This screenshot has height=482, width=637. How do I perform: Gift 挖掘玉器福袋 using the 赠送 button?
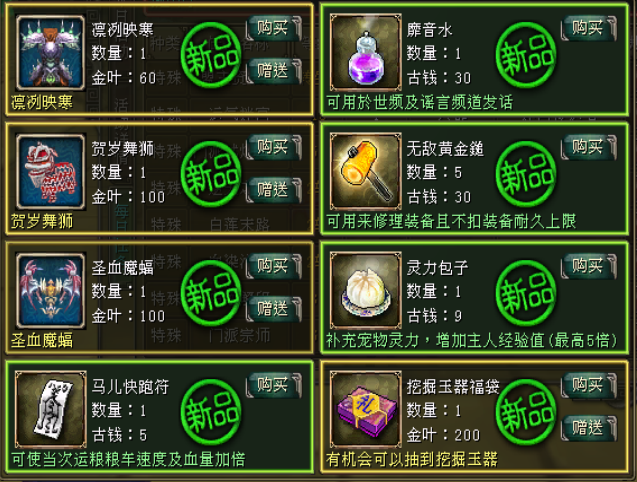pyautogui.click(x=589, y=428)
